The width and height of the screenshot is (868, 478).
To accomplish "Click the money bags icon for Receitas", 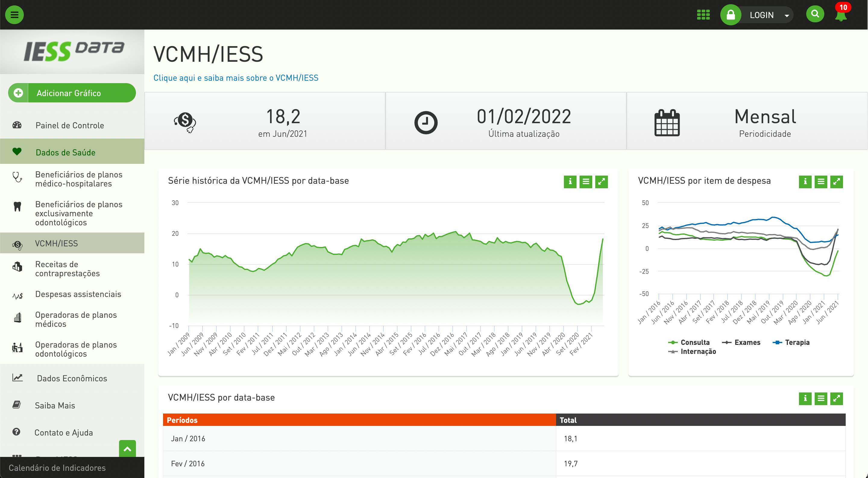I will click(17, 266).
